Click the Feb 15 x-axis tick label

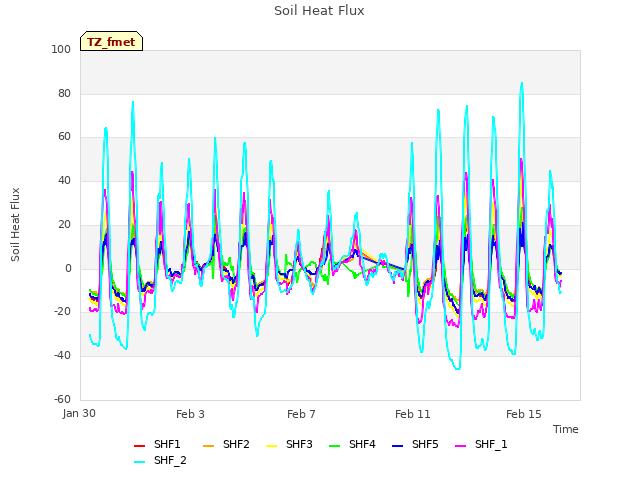coord(524,414)
